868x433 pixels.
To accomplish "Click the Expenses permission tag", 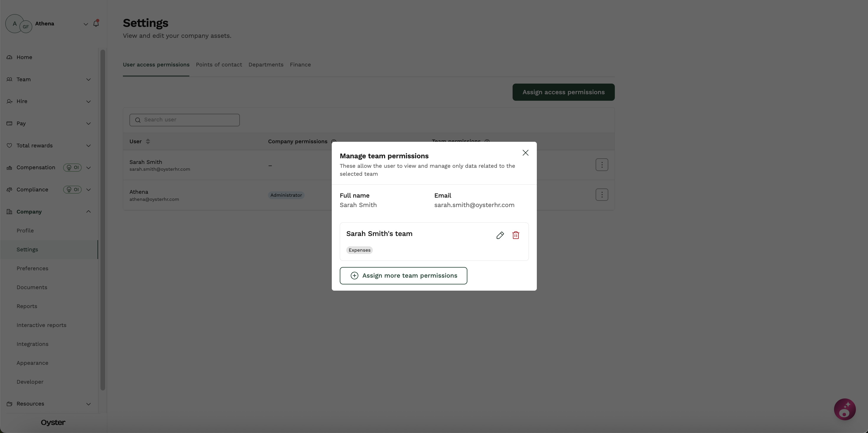I will point(359,250).
